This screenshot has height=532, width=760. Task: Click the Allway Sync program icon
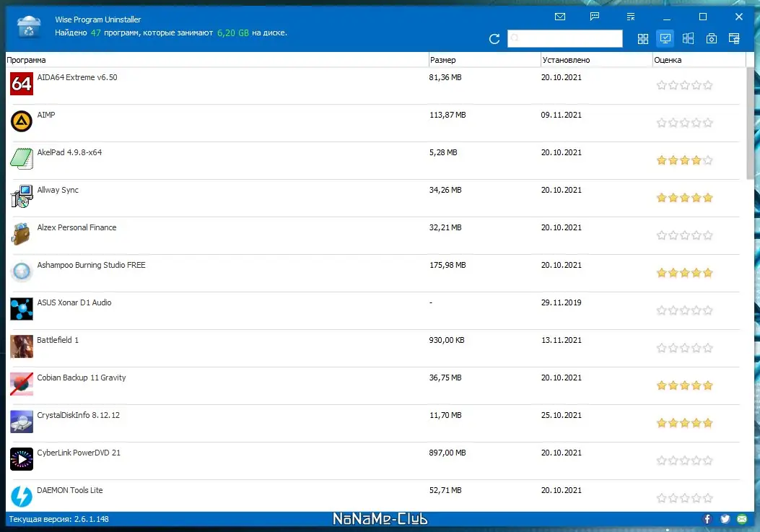[22, 196]
